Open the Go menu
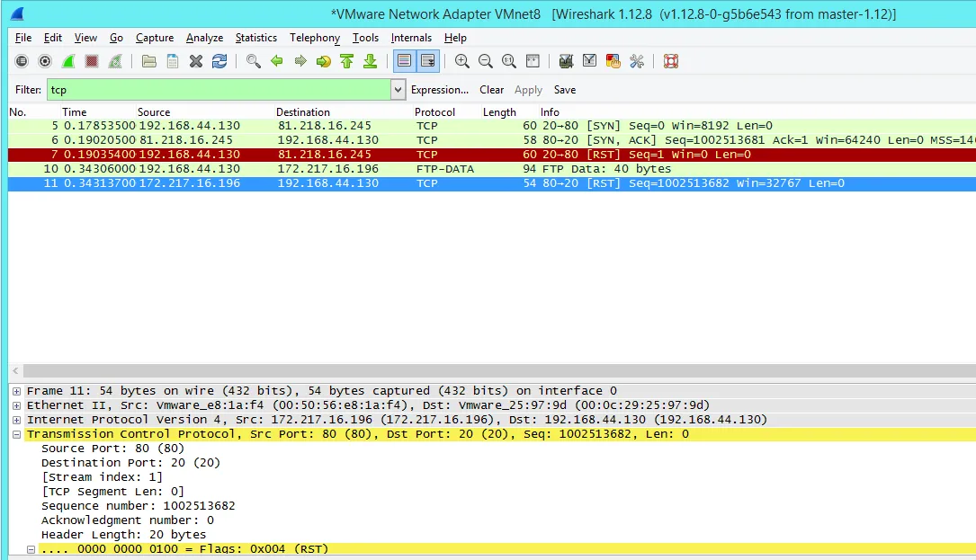The image size is (976, 560). [116, 38]
